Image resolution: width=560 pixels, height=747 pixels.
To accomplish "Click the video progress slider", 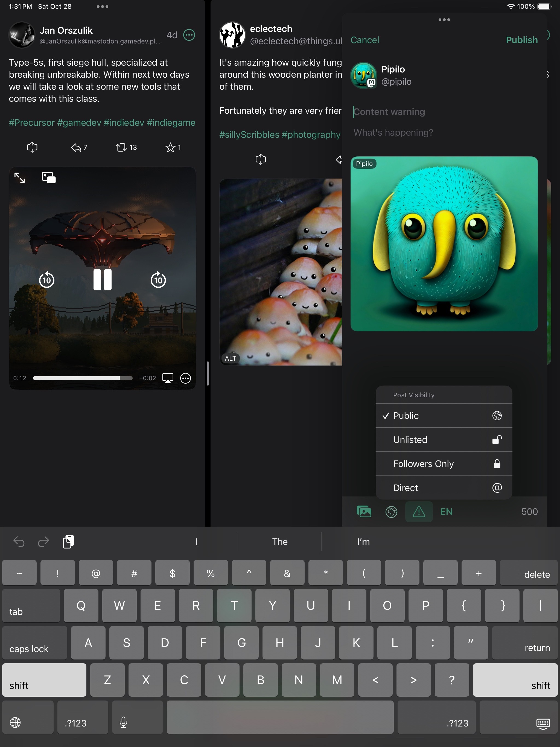I will pyautogui.click(x=83, y=378).
